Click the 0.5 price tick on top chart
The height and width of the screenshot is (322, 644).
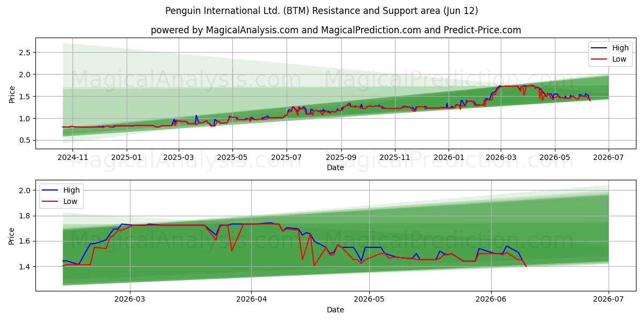24,141
